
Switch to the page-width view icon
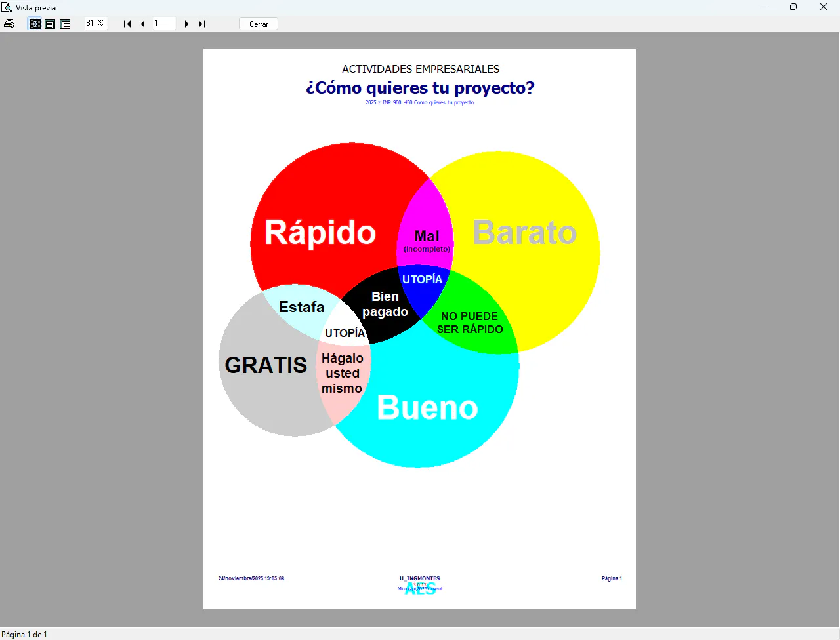[x=50, y=24]
